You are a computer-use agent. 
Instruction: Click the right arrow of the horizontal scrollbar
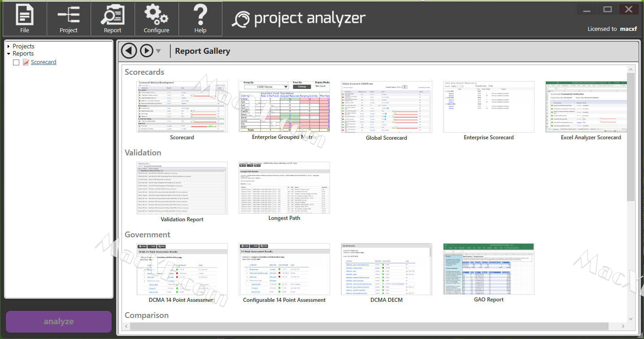623,326
